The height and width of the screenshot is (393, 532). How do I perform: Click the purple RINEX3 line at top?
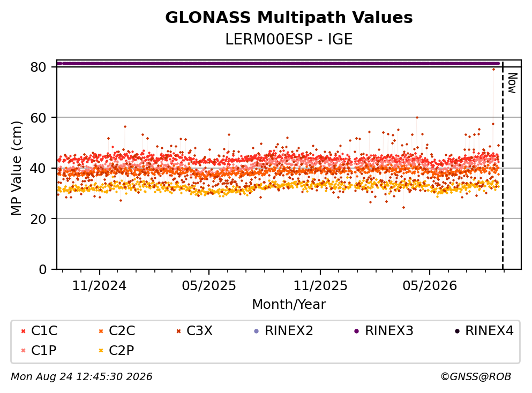pyautogui.click(x=278, y=63)
